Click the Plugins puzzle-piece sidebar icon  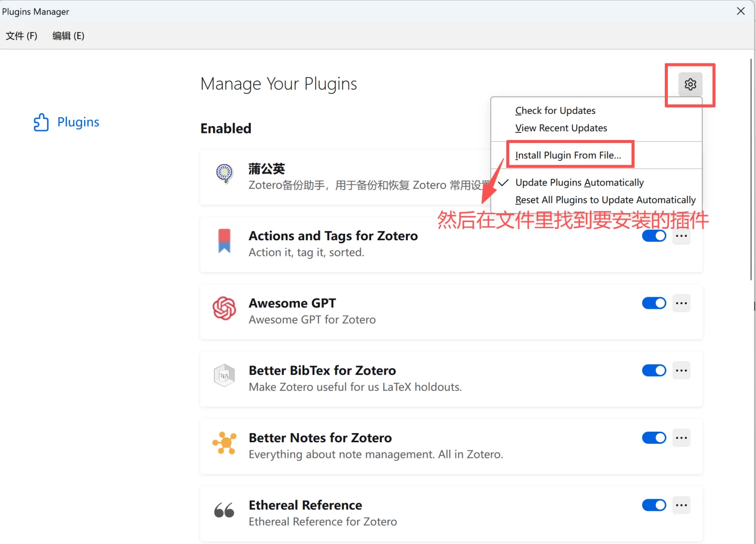41,122
